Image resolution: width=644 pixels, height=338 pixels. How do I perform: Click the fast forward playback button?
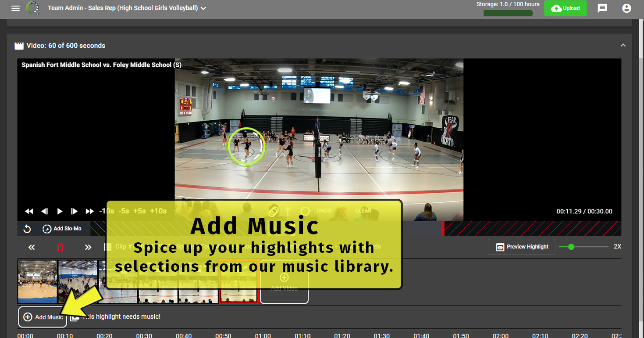(89, 211)
